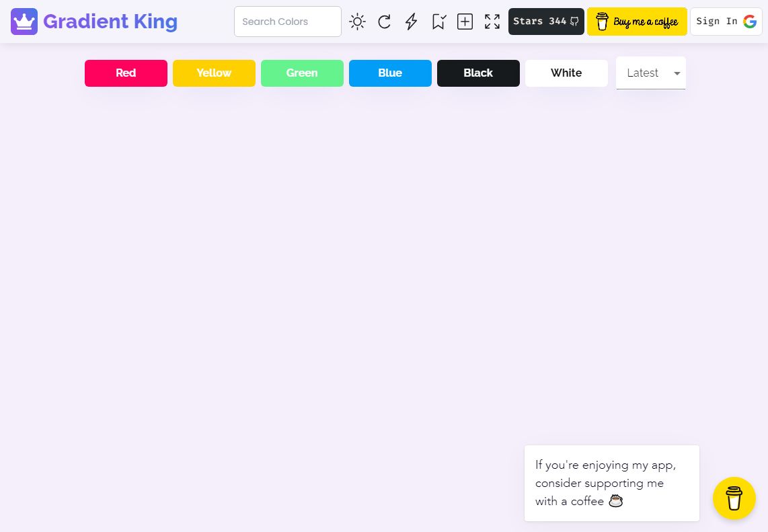Click the floating yellow coffee cup button

734,498
